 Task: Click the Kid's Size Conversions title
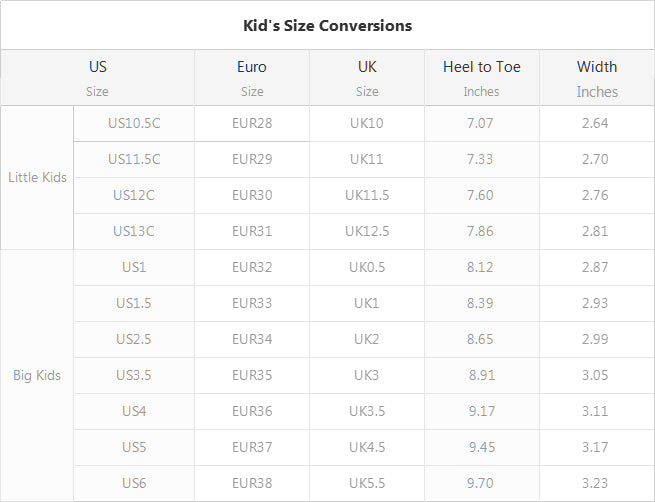point(328,25)
